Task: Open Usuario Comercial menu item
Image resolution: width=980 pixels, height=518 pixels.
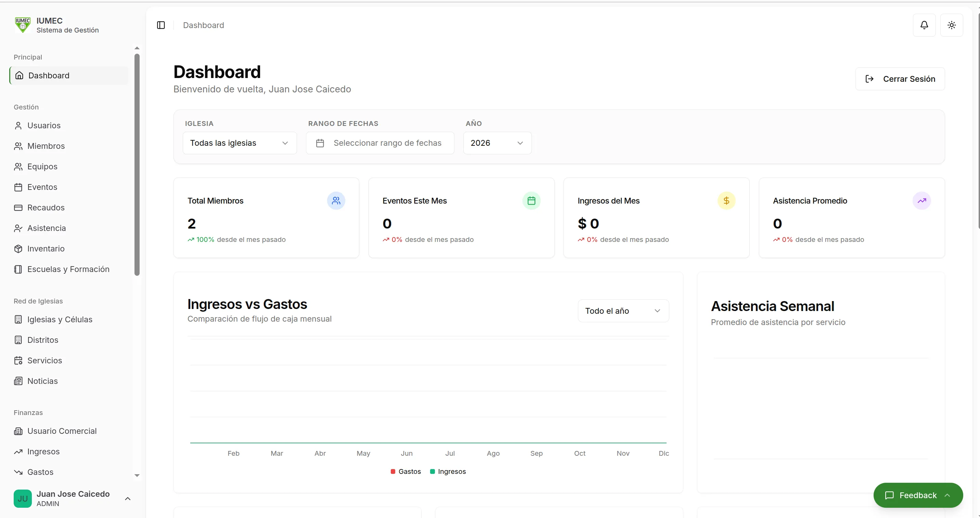Action: 69,431
